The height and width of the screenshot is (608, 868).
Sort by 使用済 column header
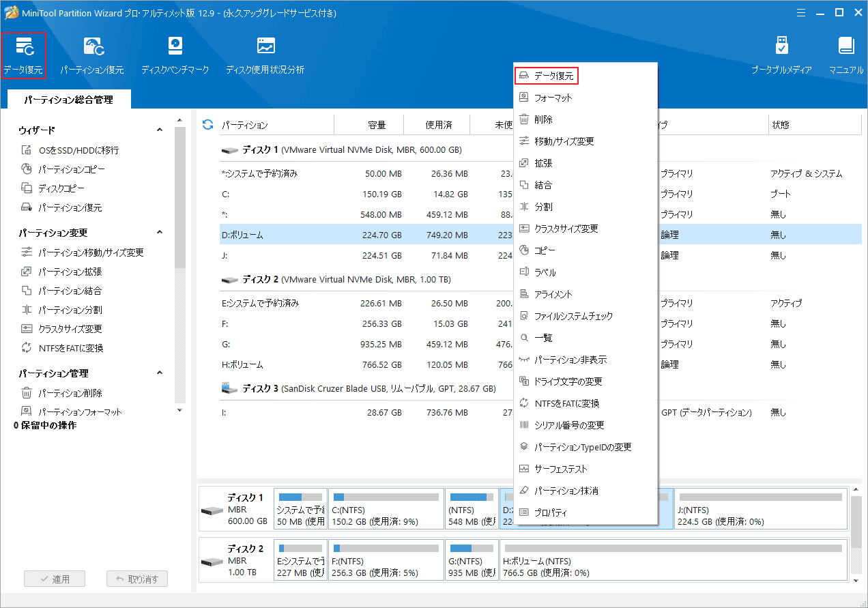point(437,125)
